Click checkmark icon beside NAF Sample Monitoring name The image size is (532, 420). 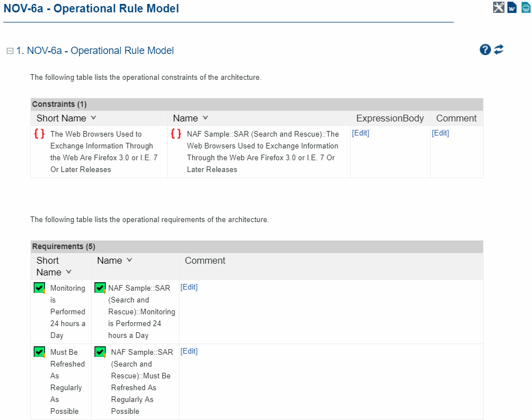[100, 288]
